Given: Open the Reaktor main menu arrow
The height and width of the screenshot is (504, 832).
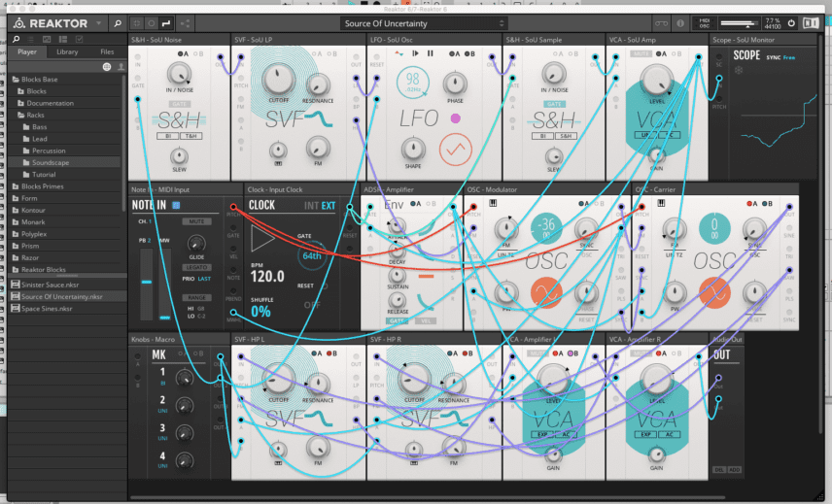Looking at the screenshot, I should click(x=99, y=23).
